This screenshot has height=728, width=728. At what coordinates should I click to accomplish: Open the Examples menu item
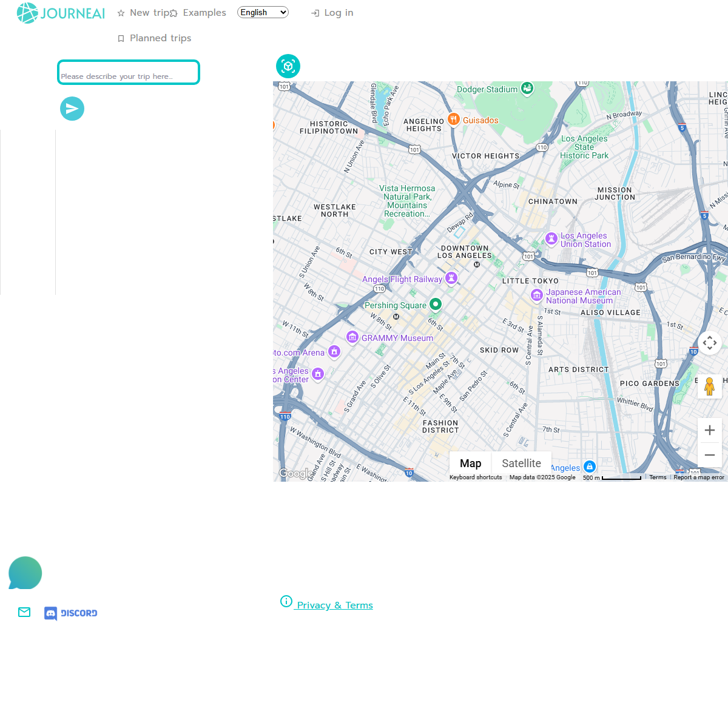pyautogui.click(x=198, y=13)
